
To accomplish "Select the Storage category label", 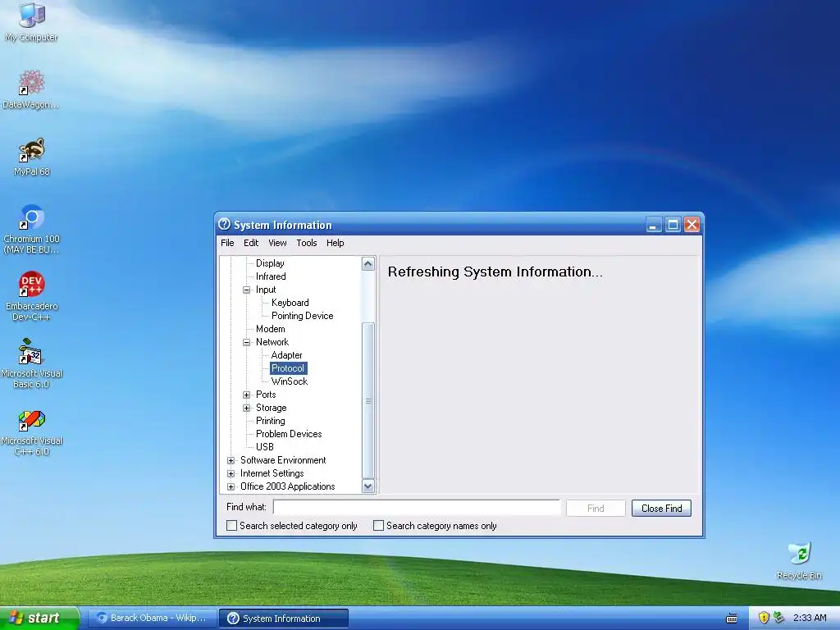I will coord(271,409).
